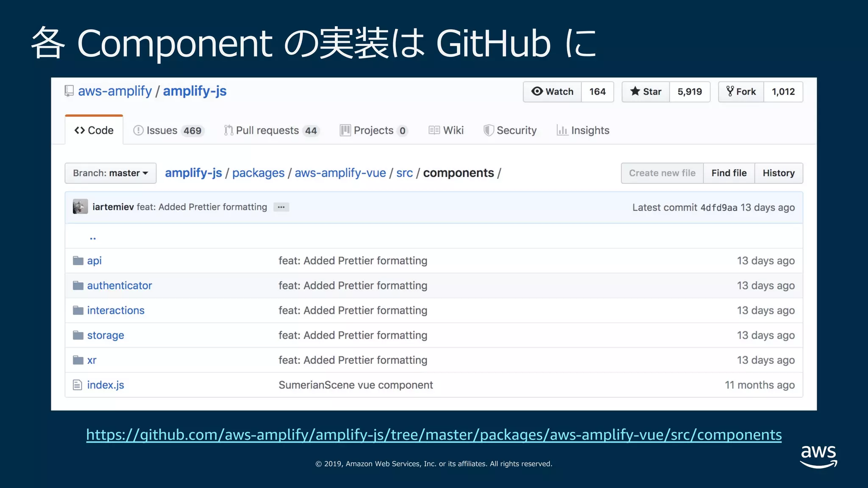This screenshot has width=868, height=488.
Task: Switch to the Code tab
Action: coord(94,130)
